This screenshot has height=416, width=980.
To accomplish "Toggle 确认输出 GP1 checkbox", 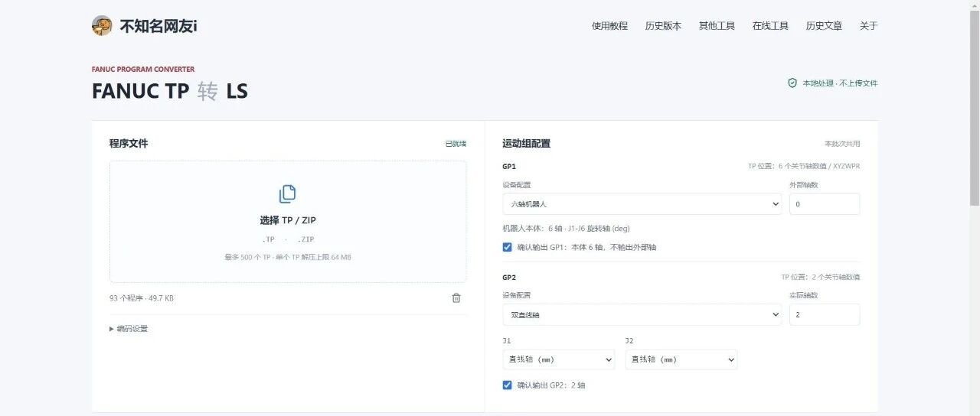I will [507, 247].
